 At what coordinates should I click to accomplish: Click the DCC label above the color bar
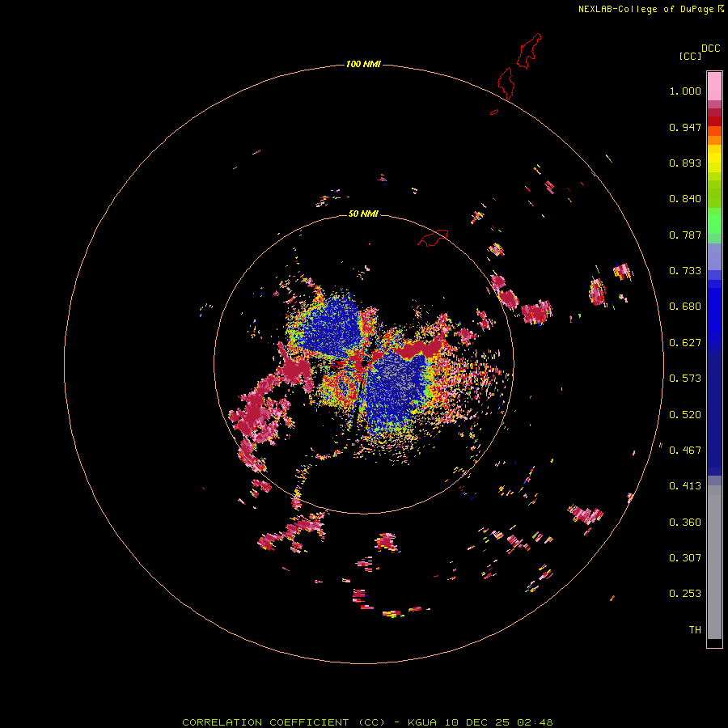pos(710,48)
